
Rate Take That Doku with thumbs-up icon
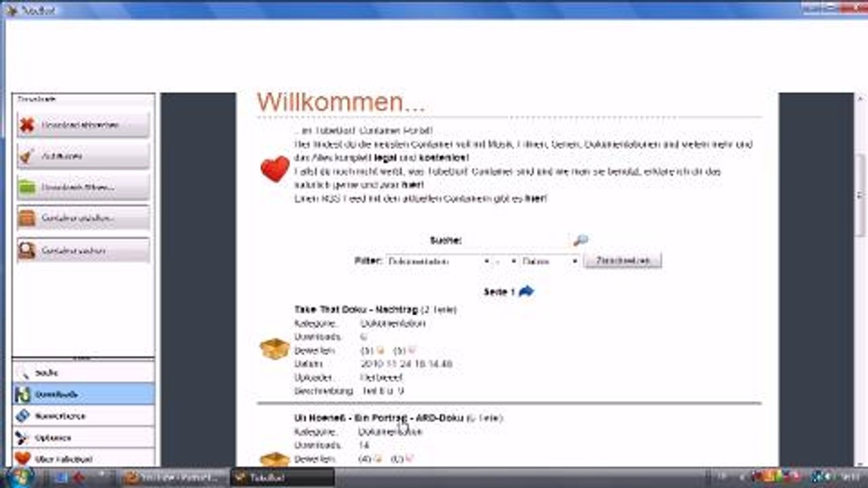[380, 350]
